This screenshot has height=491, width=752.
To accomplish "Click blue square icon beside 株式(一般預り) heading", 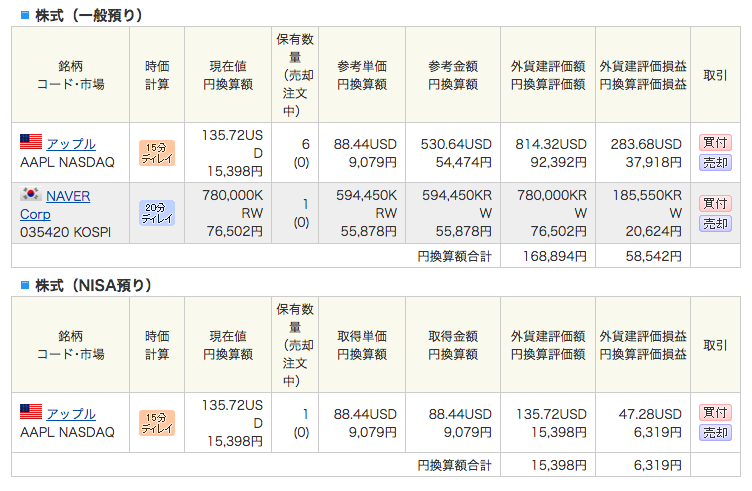I will point(25,15).
